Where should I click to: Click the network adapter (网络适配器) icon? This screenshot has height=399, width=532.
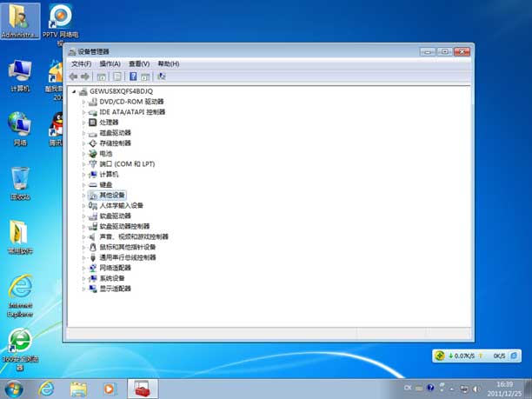coord(93,268)
